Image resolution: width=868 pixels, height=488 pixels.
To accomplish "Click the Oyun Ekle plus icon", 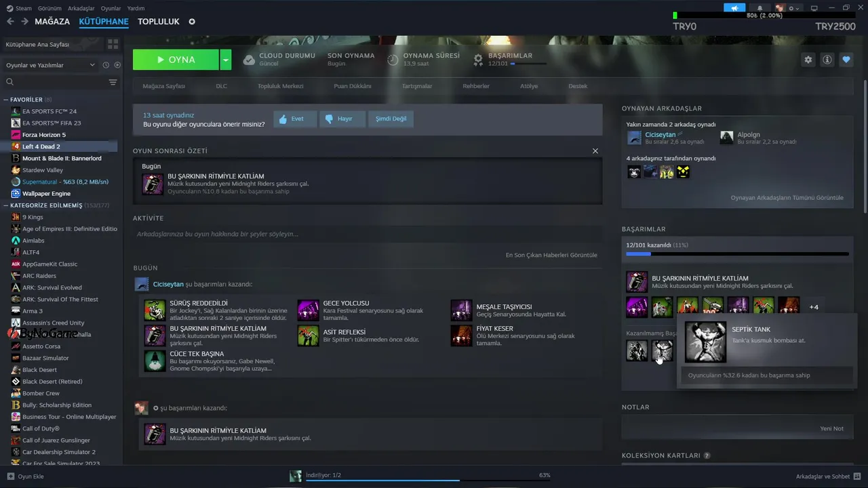I will (10, 476).
